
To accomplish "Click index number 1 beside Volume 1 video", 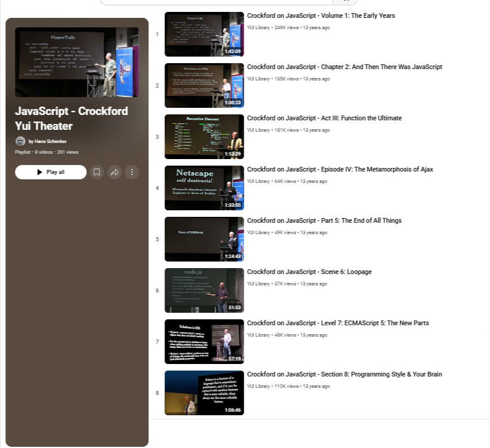I will (x=157, y=35).
